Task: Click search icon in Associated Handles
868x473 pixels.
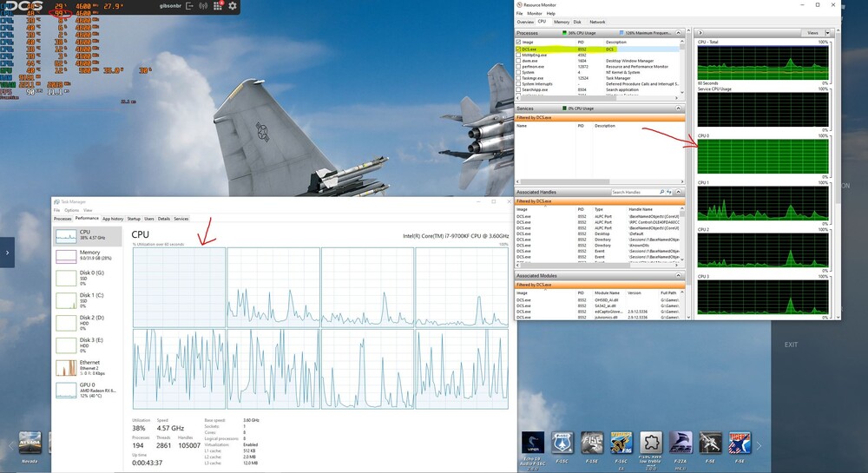Action: tap(661, 192)
